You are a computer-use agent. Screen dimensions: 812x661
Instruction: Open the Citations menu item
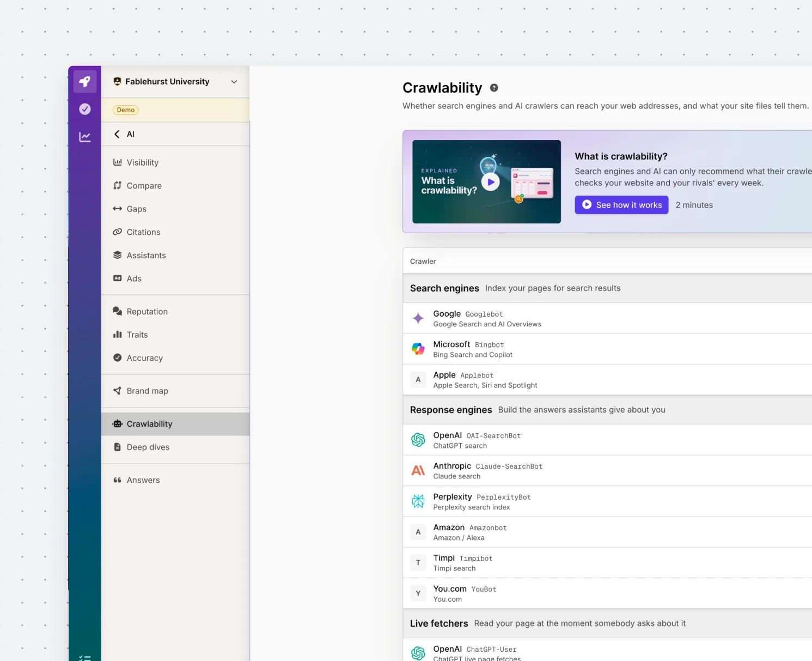pyautogui.click(x=175, y=232)
